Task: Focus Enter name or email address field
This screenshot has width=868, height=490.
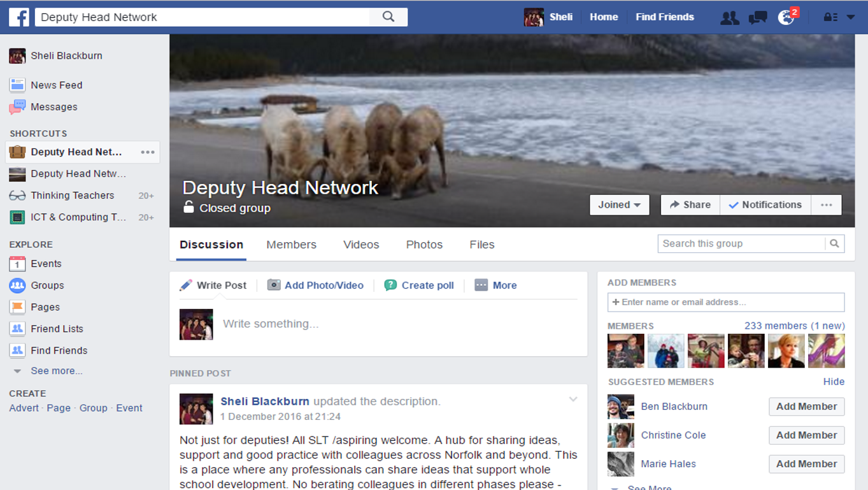Action: pos(726,302)
